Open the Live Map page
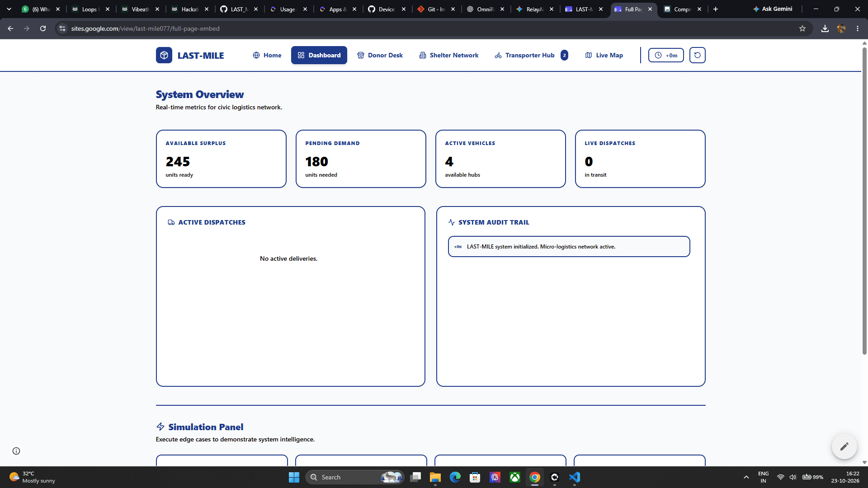 (604, 55)
